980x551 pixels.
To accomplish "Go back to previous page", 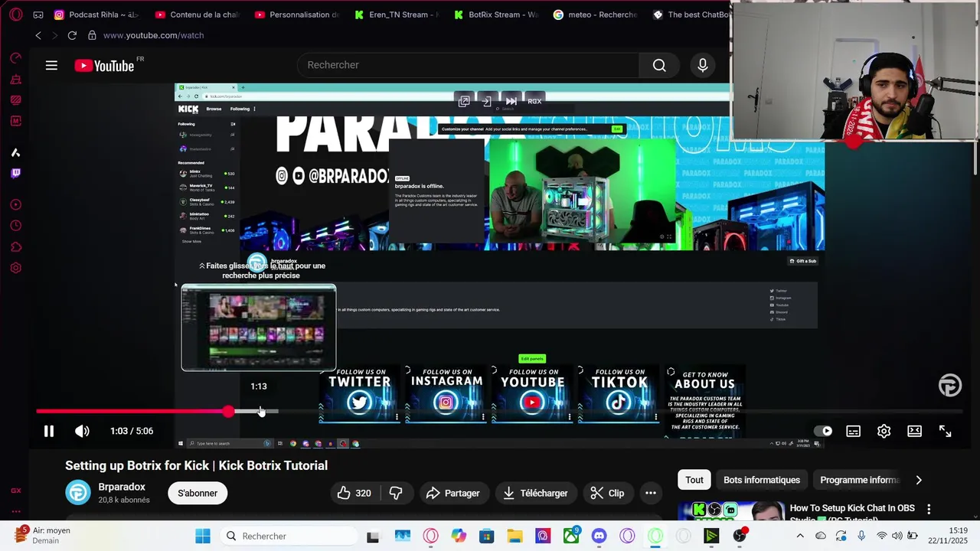I will tap(38, 35).
